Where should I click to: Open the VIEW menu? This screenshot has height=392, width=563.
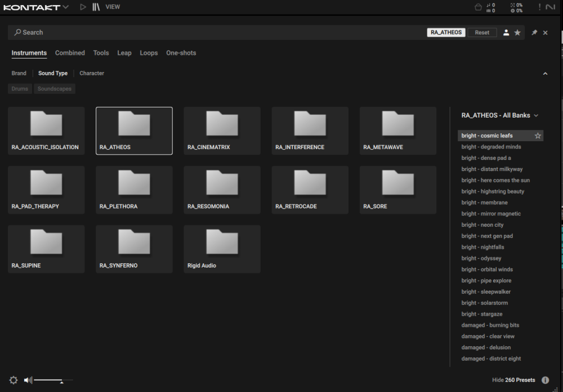[x=113, y=7]
